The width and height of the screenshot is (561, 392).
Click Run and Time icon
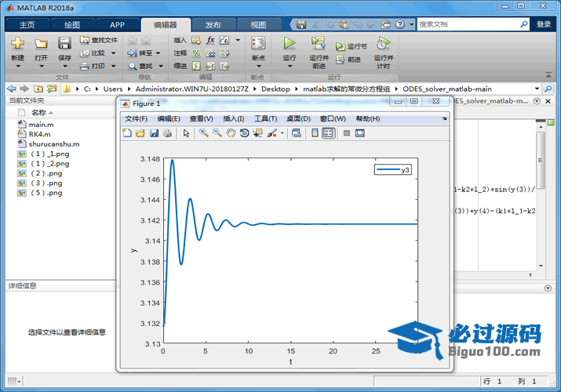383,43
